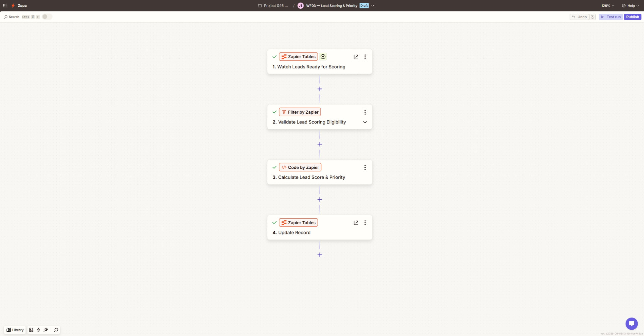
Task: Add apps using the grid-plus toolbar icon
Action: (31, 330)
